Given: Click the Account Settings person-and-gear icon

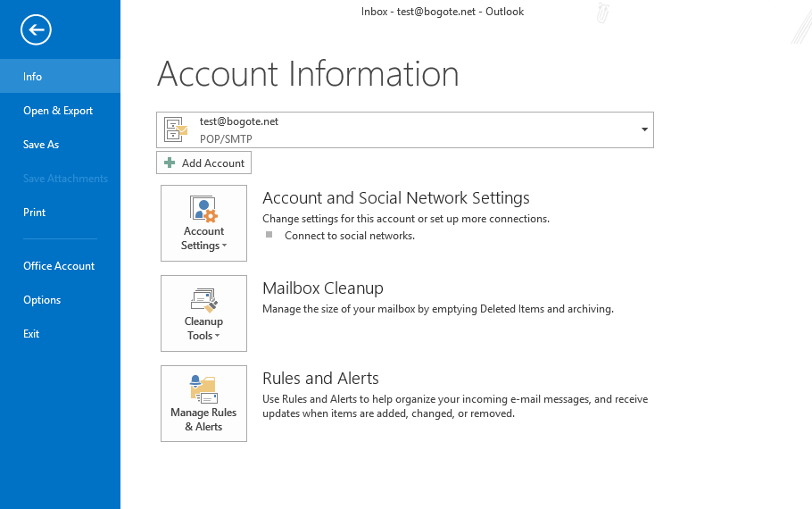Looking at the screenshot, I should coord(203,209).
